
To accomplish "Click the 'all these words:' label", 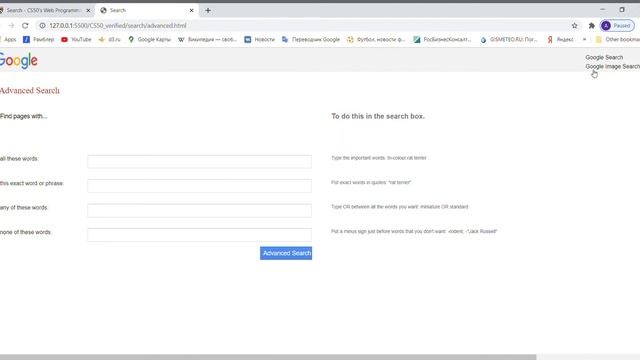I will coord(19,159).
